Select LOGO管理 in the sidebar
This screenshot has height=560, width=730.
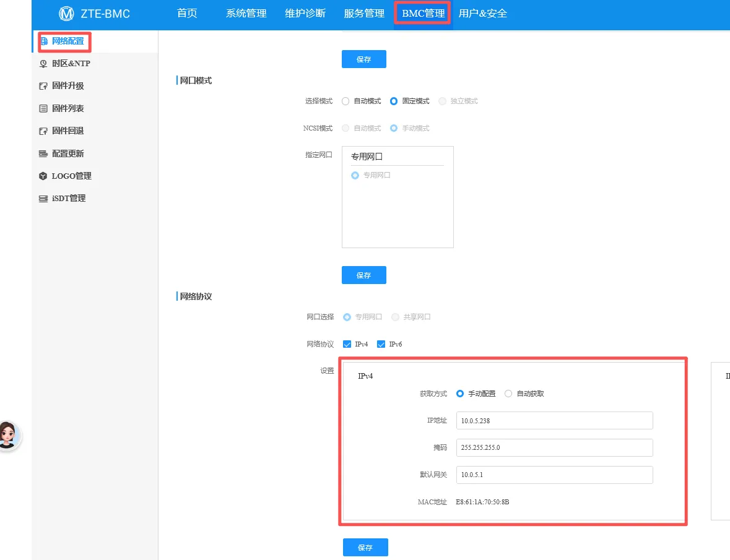[72, 176]
